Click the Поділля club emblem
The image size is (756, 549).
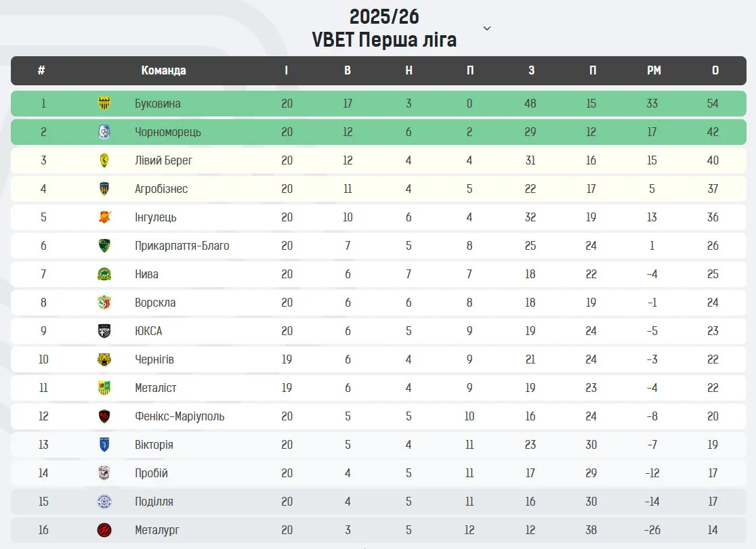coord(104,502)
